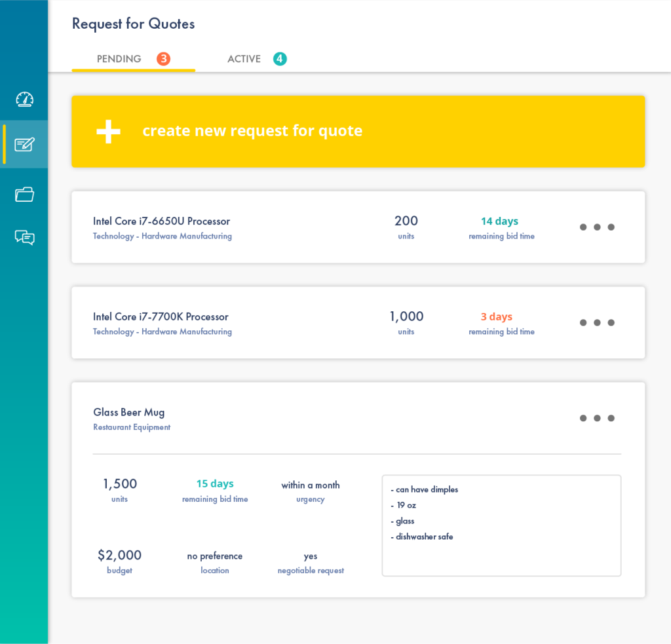671x644 pixels.
Task: Click the '- 19 oz' note line
Action: pos(403,505)
